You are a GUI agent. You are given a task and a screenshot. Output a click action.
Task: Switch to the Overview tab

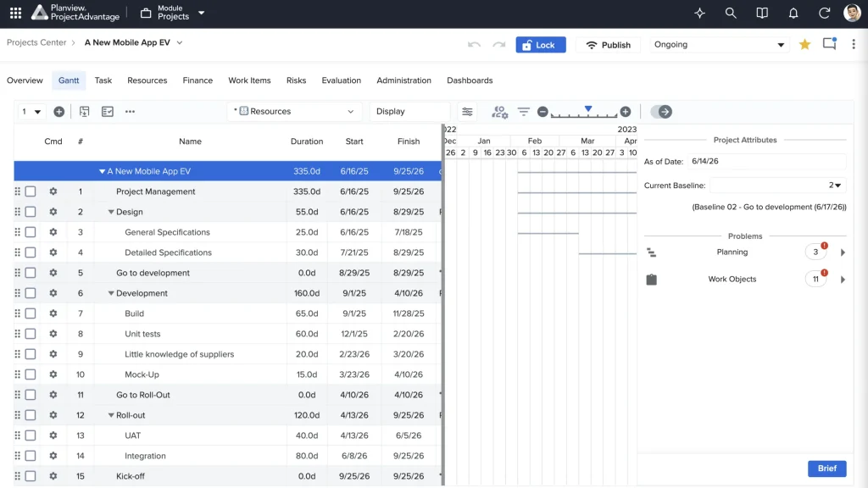[x=25, y=80]
